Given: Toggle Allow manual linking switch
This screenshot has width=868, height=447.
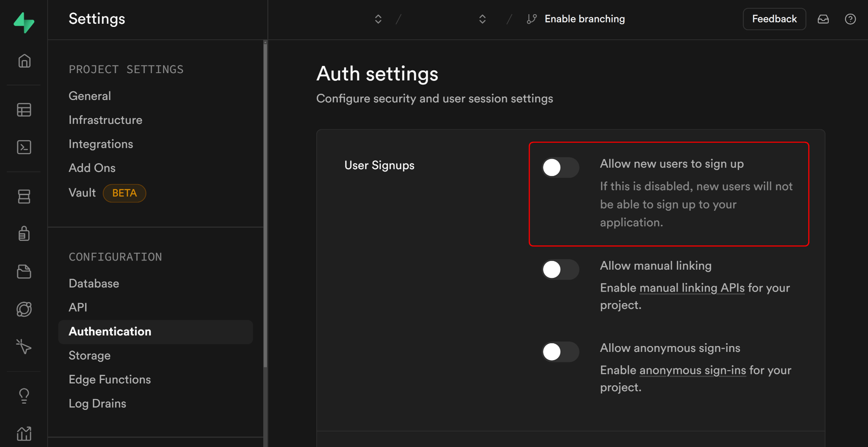Looking at the screenshot, I should [x=560, y=270].
